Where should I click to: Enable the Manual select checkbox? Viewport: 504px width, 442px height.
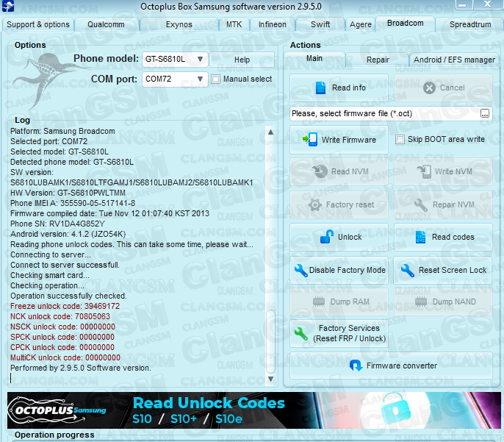coord(216,79)
